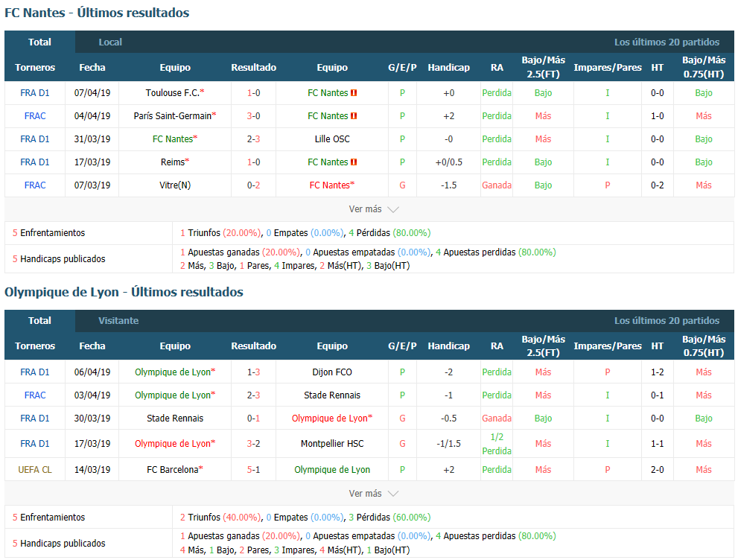Click the 0-2 result of the Vitre(N) match
The height and width of the screenshot is (560, 738).
point(254,185)
